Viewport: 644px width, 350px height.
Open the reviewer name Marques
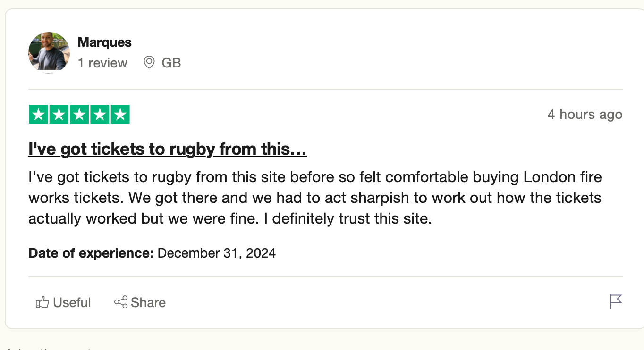(104, 42)
